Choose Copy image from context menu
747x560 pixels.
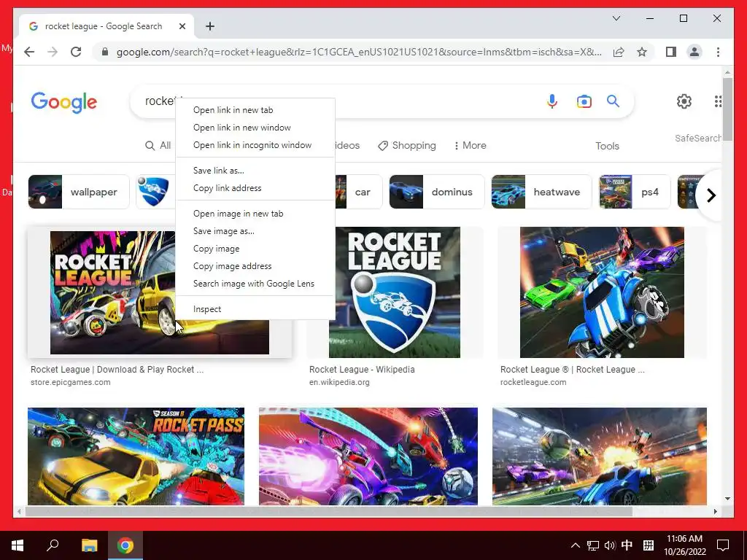point(255,249)
